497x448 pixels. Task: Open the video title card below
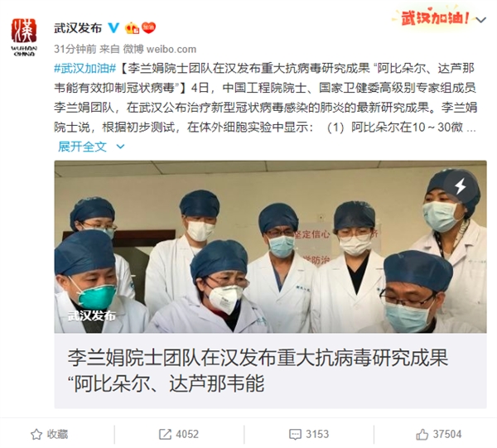pyautogui.click(x=270, y=371)
